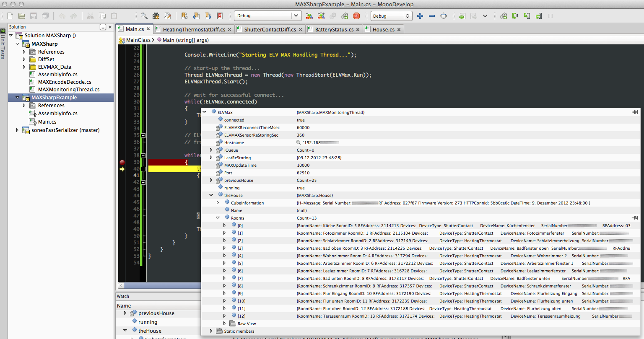The width and height of the screenshot is (644, 339).
Task: Select MAXEncodeDecode.cs in Solution tree
Action: pyautogui.click(x=65, y=82)
